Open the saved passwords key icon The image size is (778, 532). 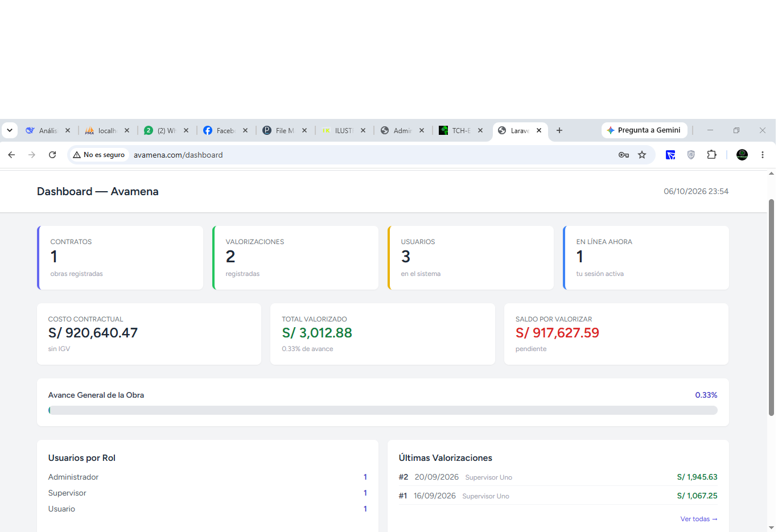pyautogui.click(x=624, y=155)
